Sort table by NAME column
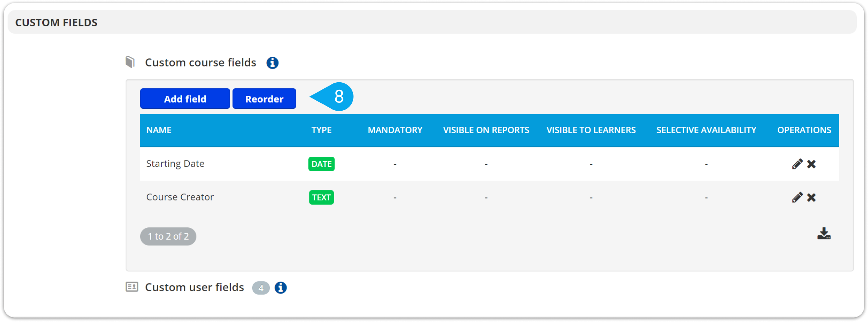The width and height of the screenshot is (868, 322). (159, 130)
